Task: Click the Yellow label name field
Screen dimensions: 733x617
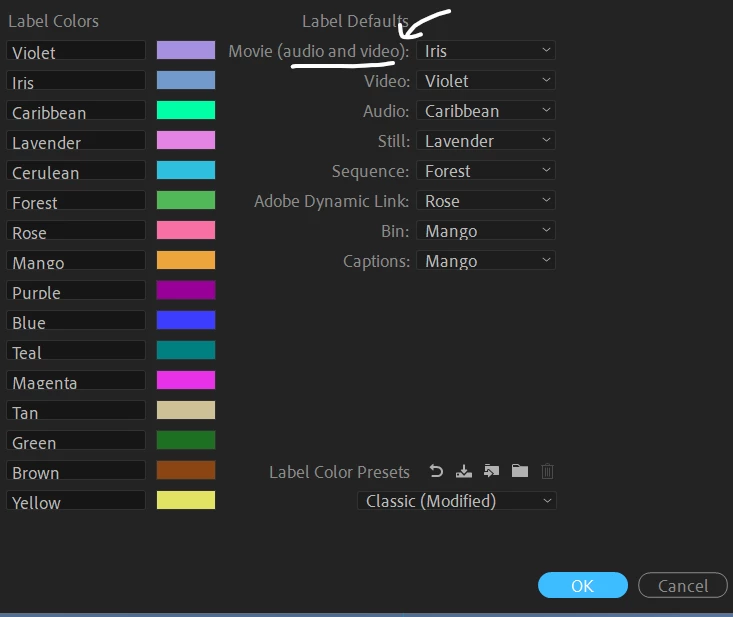Action: (76, 500)
